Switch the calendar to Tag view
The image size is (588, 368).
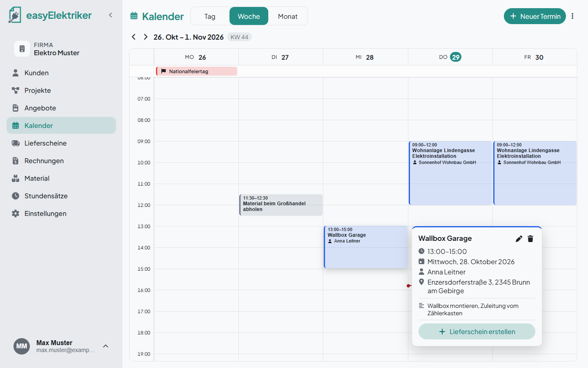point(210,16)
